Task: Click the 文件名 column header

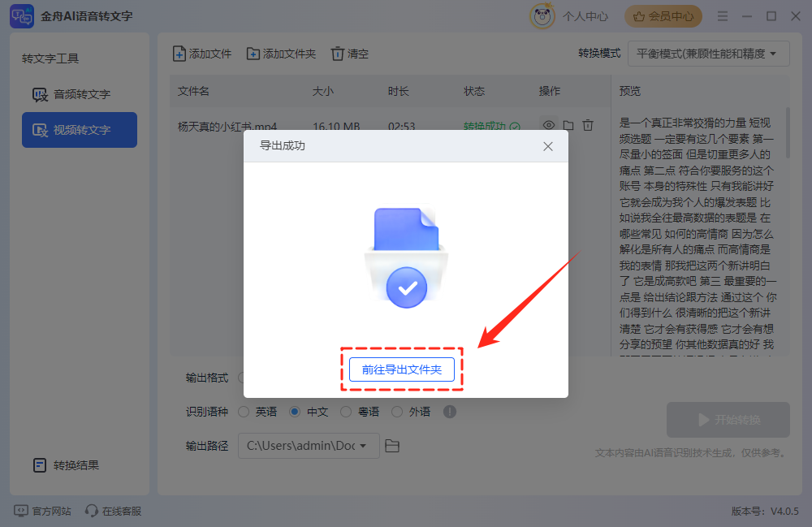Action: (x=193, y=91)
